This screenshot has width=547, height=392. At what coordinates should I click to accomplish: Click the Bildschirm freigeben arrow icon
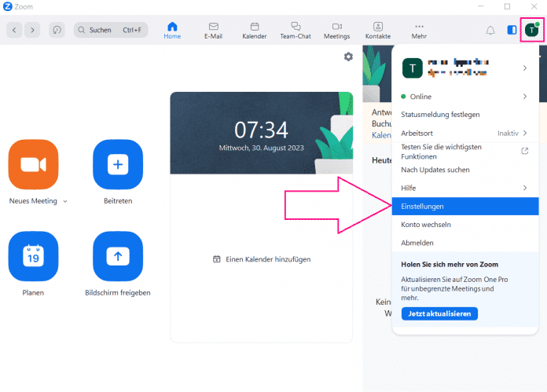[118, 256]
